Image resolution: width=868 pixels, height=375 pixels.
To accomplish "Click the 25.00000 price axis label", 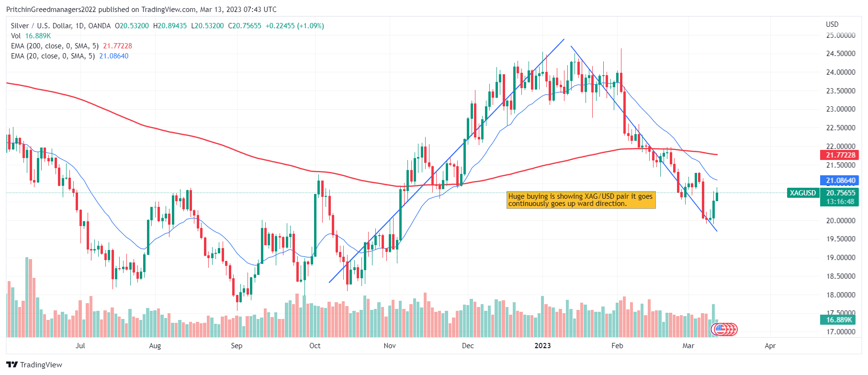I will pos(841,35).
